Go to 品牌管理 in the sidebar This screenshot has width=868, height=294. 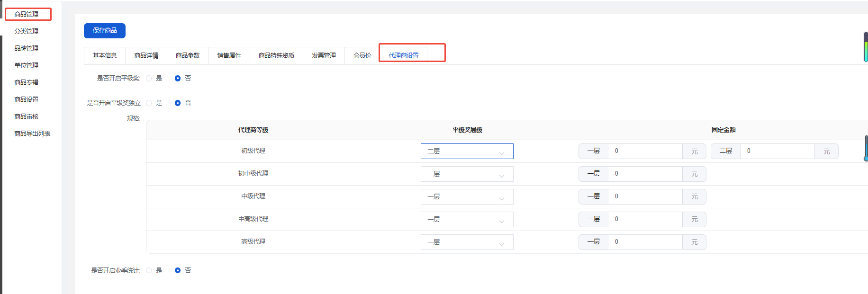pos(27,49)
